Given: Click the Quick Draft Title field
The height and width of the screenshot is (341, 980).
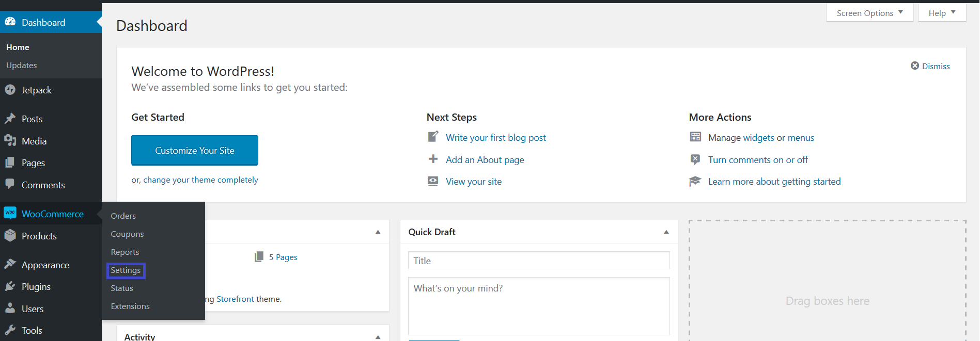Looking at the screenshot, I should [539, 261].
